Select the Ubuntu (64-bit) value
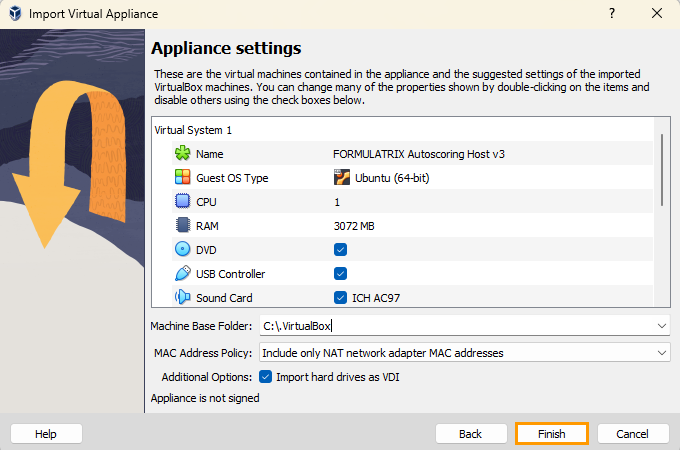This screenshot has width=680, height=450. pyautogui.click(x=392, y=178)
